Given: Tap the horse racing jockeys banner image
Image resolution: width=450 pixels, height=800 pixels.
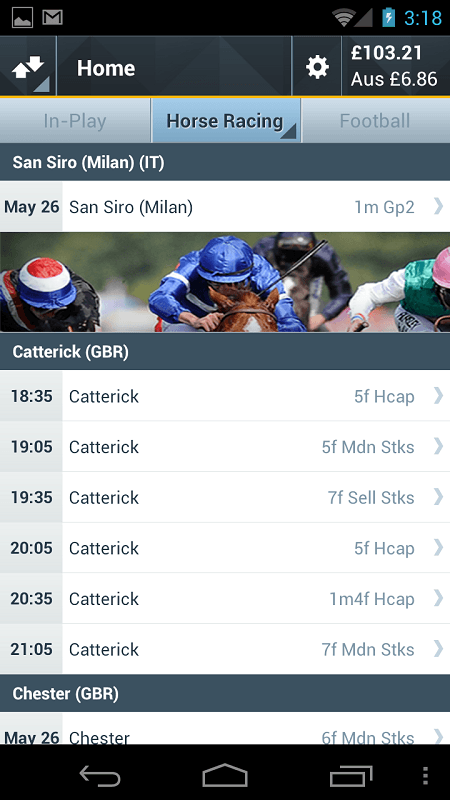Looking at the screenshot, I should [x=225, y=282].
